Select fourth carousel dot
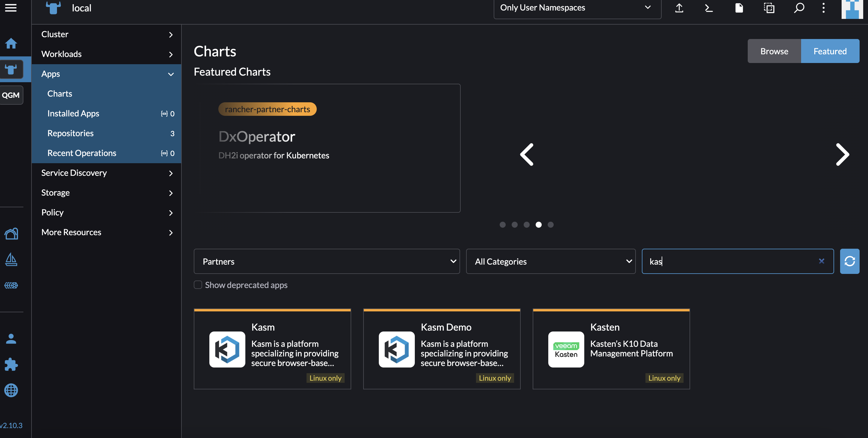This screenshot has height=438, width=868. tap(538, 225)
